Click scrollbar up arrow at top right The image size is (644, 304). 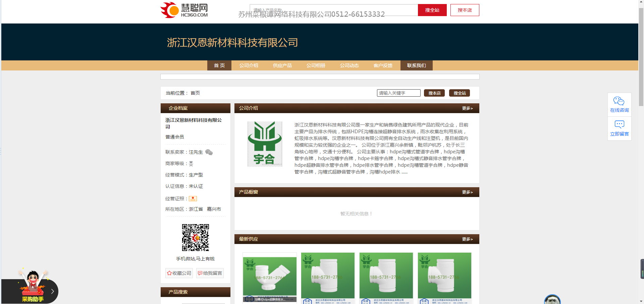(641, 2)
